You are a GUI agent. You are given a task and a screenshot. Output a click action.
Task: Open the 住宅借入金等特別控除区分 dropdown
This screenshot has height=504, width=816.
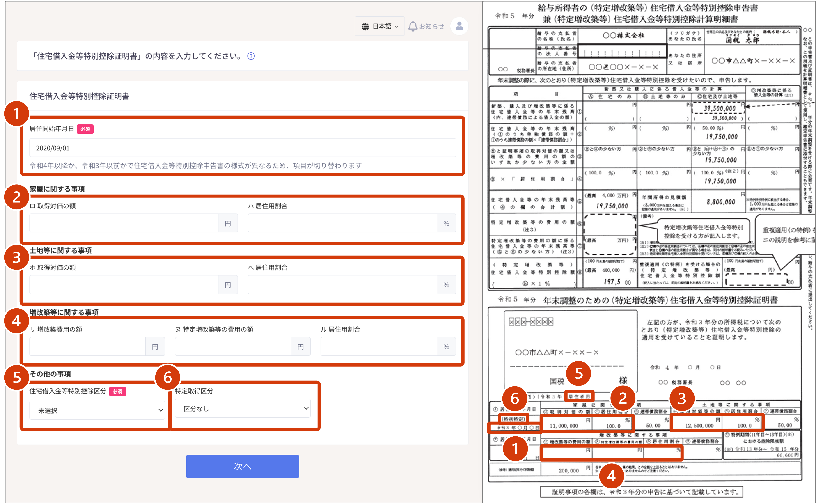[x=97, y=410]
